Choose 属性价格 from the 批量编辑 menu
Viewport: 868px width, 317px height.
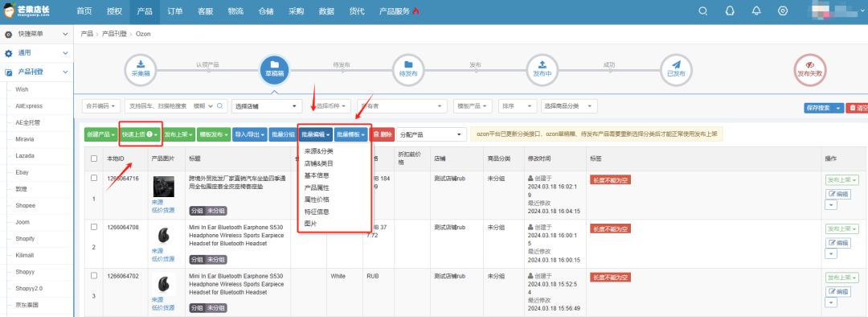(x=317, y=200)
